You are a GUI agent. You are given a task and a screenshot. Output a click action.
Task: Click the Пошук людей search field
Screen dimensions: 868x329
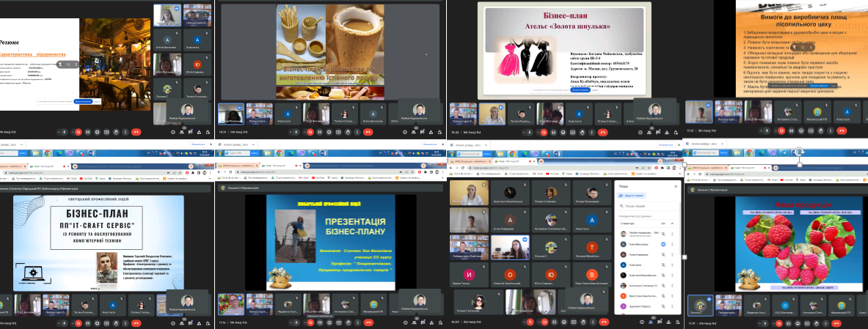(644, 207)
